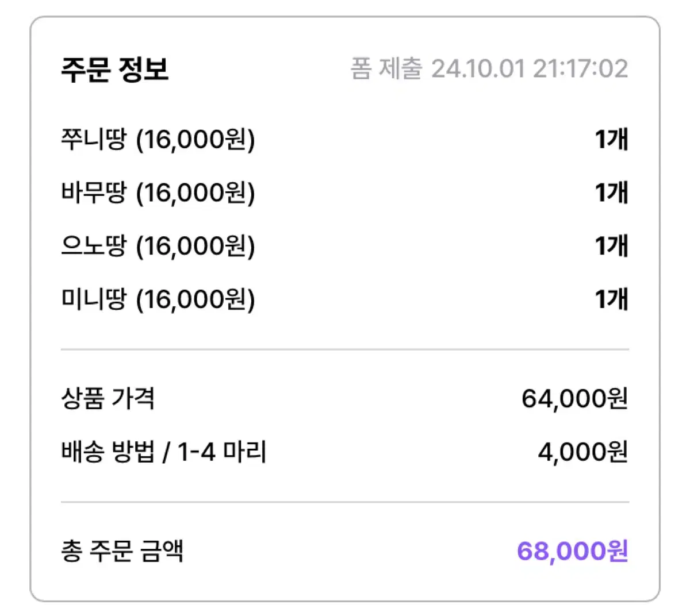Click the time 21:17:02 in header
This screenshot has width=690, height=616.
[x=581, y=69]
